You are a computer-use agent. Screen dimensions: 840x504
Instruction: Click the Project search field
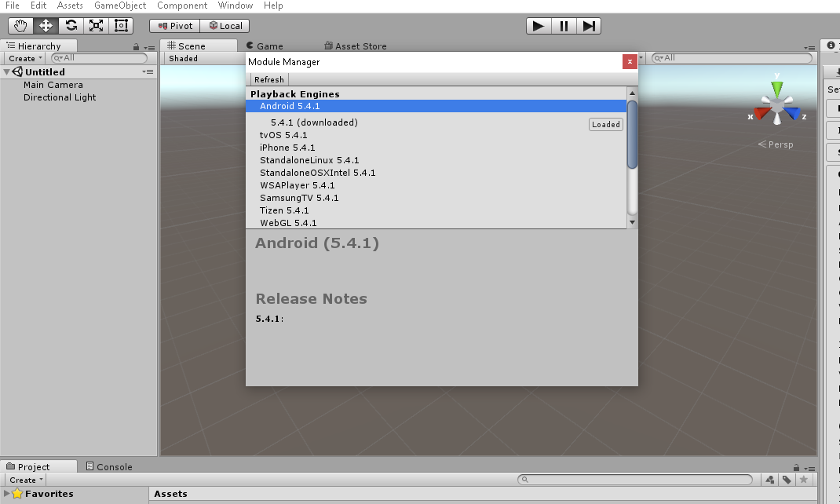coord(635,480)
